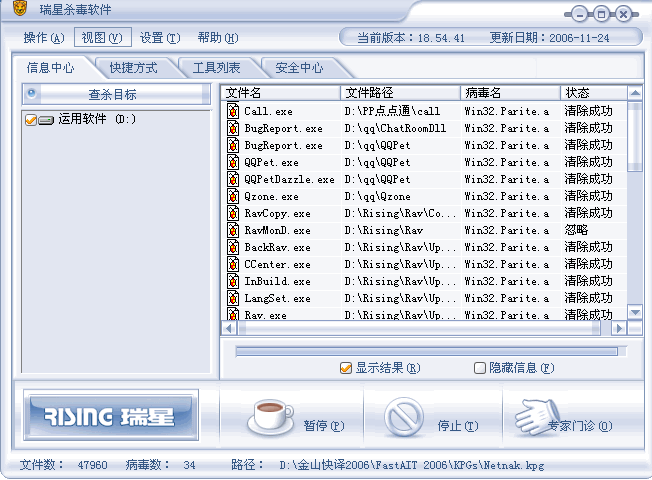Click horizontal scroll left arrow of results
Screen dimensions: 652x480
click(229, 329)
